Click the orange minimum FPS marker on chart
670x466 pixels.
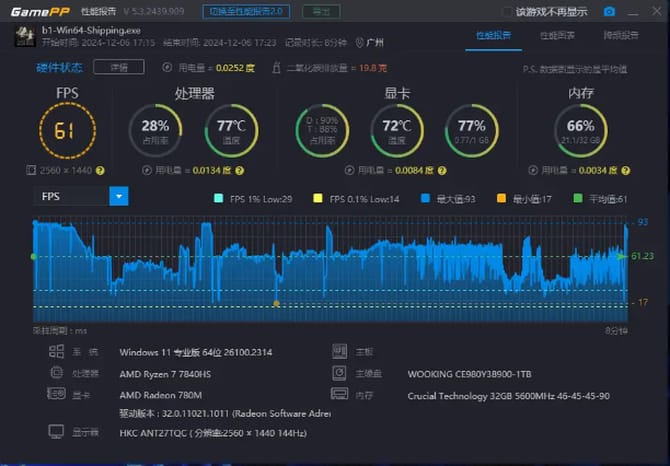pos(276,303)
